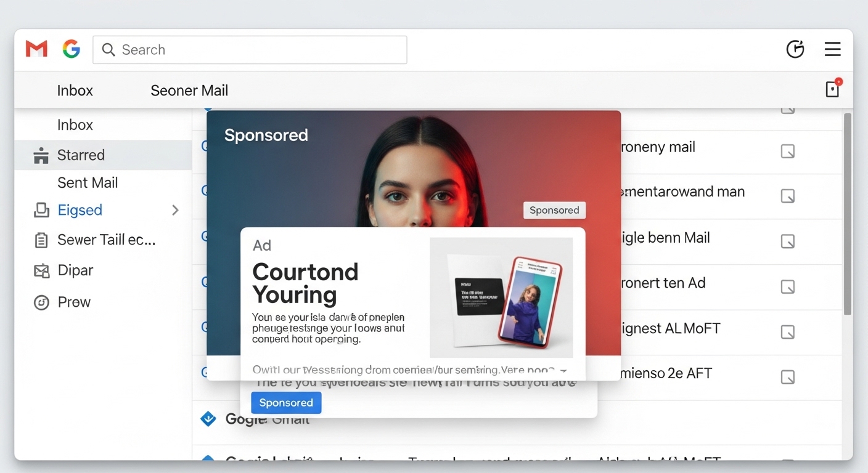This screenshot has height=473, width=868.
Task: Open the notification icon with the red dot
Action: point(833,89)
